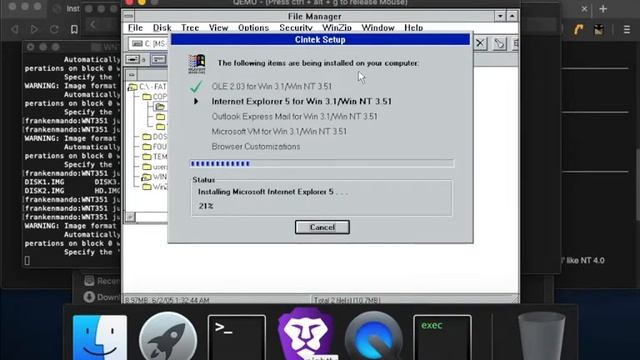This screenshot has height=360, width=640.
Task: Click the toolbar icon right of the X button
Action: coord(499,43)
